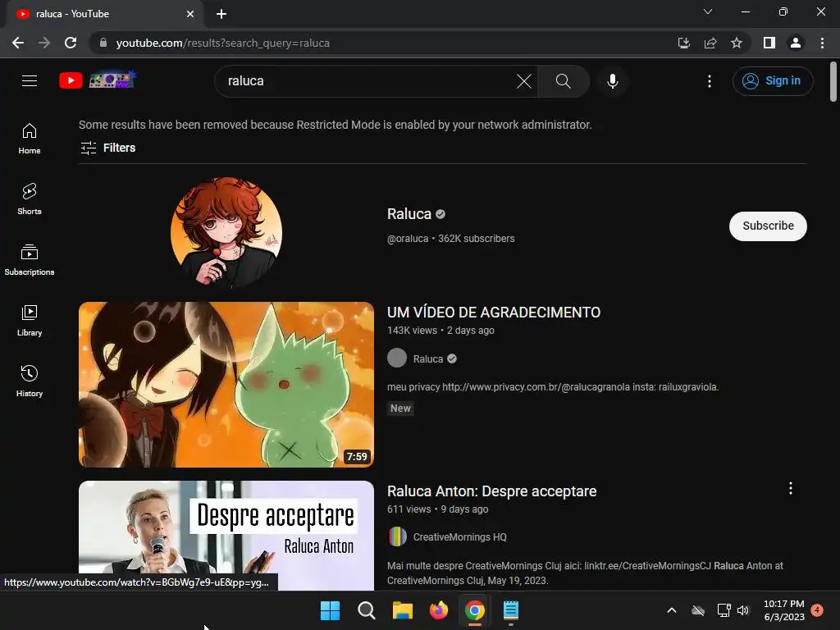Open Firefox from the taskbar
This screenshot has width=840, height=630.
(x=438, y=610)
